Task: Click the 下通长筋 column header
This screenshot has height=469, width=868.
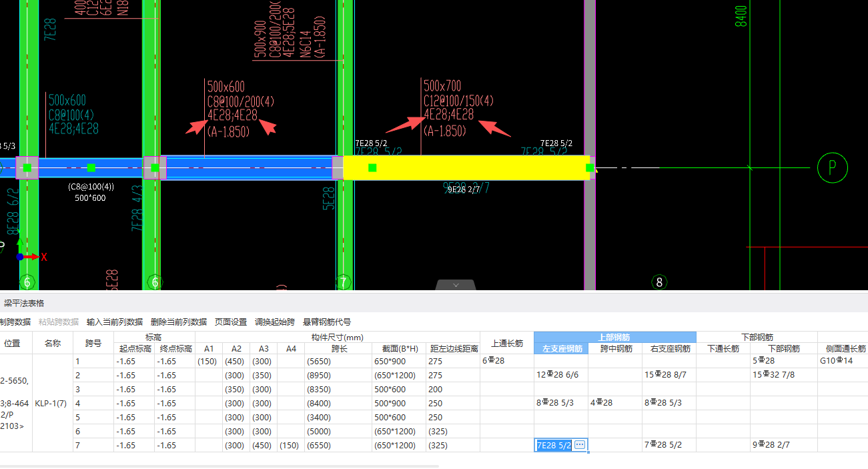Action: click(x=723, y=348)
